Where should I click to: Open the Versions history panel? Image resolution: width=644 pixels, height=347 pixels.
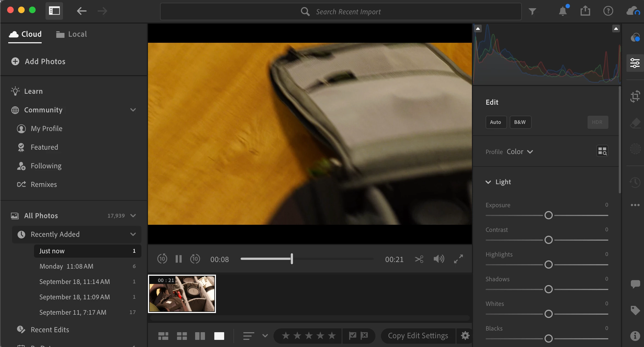coord(635,182)
